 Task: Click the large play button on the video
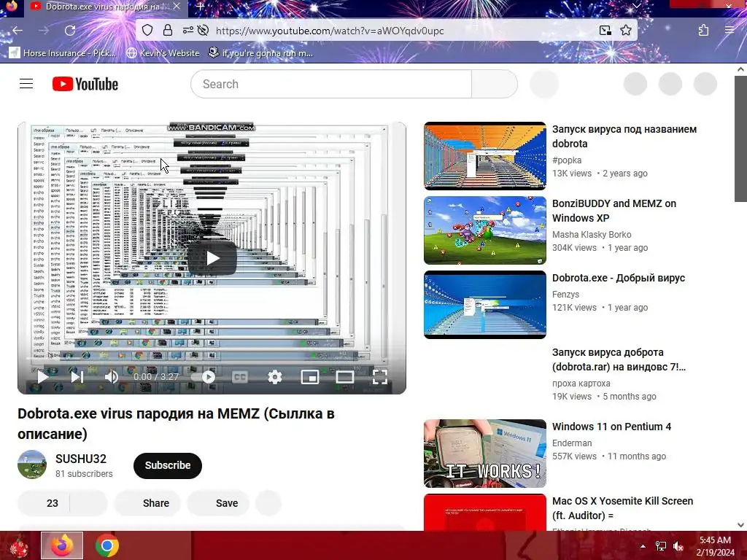[x=212, y=258]
